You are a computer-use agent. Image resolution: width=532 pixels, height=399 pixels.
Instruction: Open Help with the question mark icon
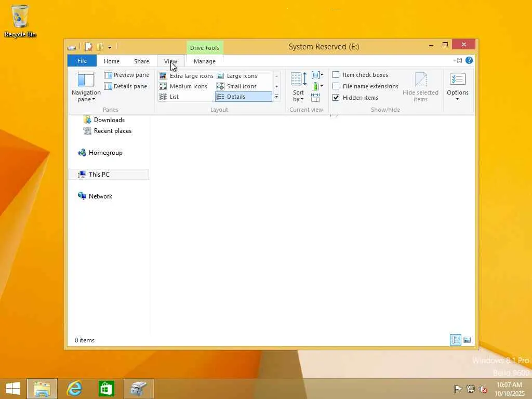point(469,60)
